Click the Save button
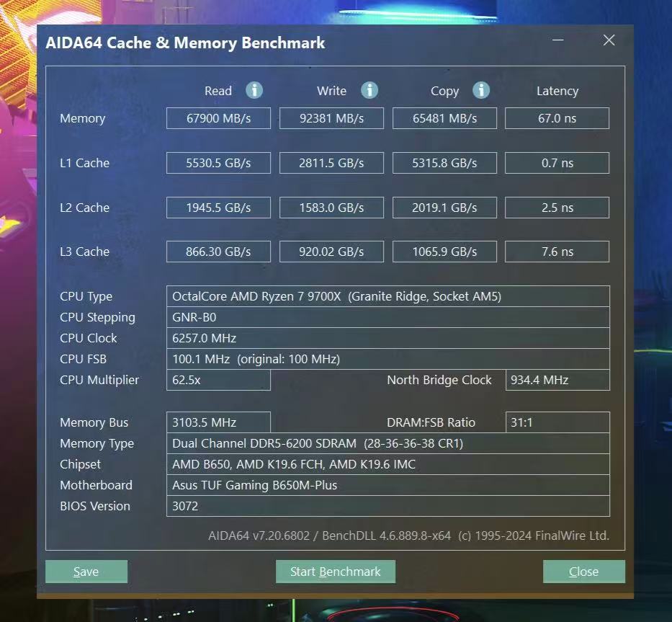This screenshot has height=622, width=672. [86, 572]
